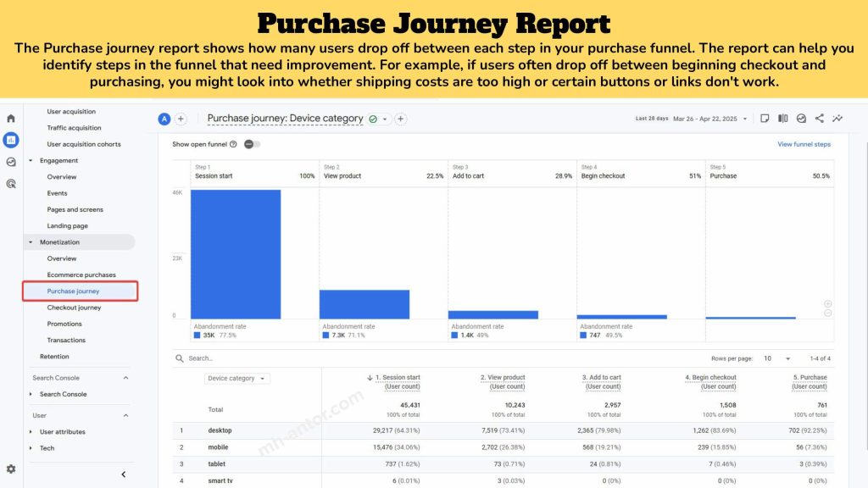
Task: Open the Explore icon in left rail
Action: (x=11, y=162)
